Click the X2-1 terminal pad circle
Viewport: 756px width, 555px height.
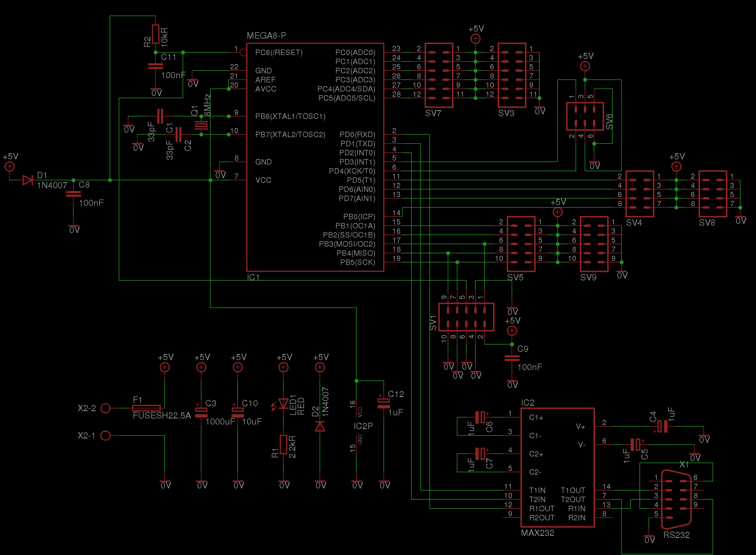(106, 435)
